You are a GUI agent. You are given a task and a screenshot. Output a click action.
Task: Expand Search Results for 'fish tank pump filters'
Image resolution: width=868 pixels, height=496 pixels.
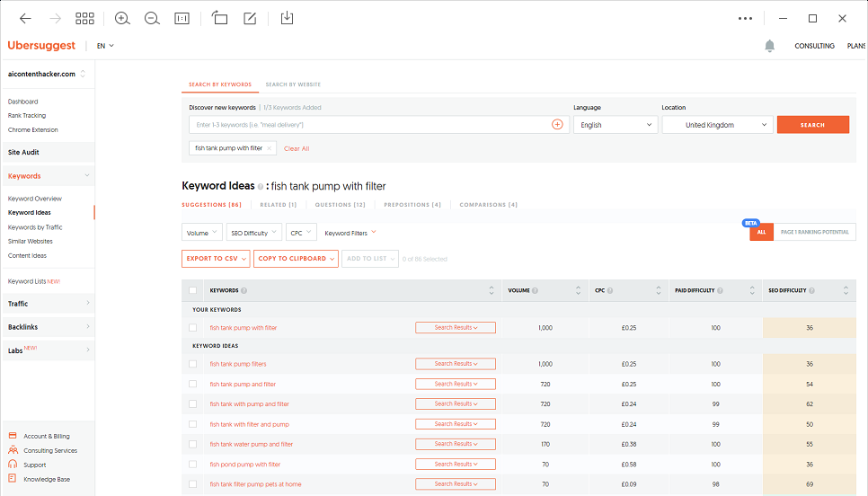click(456, 364)
